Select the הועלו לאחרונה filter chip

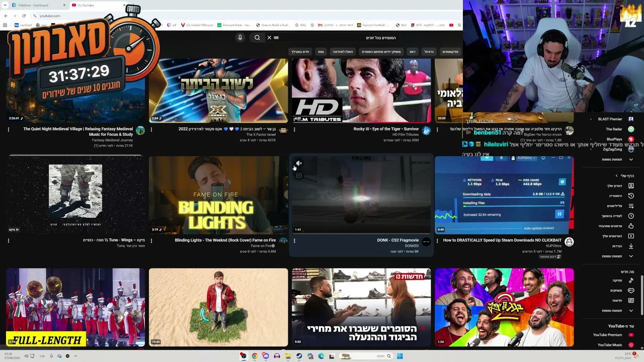click(343, 52)
